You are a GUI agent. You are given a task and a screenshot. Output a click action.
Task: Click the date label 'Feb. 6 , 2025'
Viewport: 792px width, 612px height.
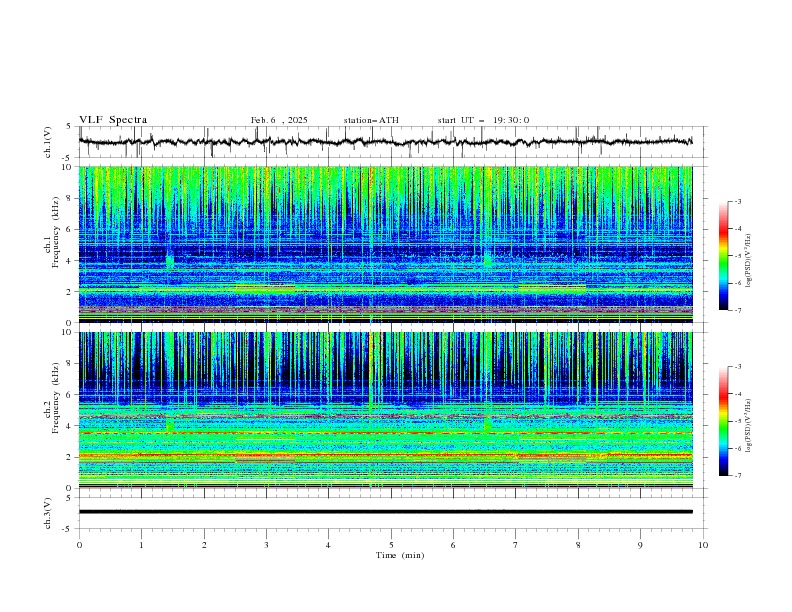(x=279, y=120)
